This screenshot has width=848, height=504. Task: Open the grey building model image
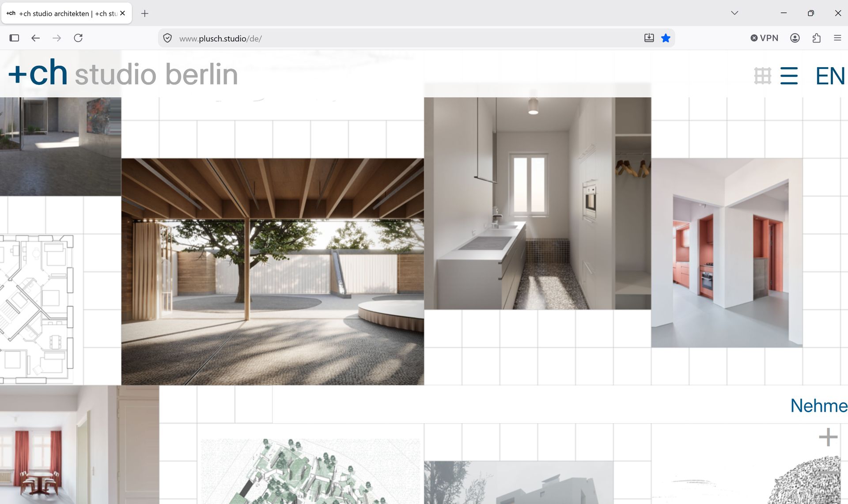tap(519, 482)
